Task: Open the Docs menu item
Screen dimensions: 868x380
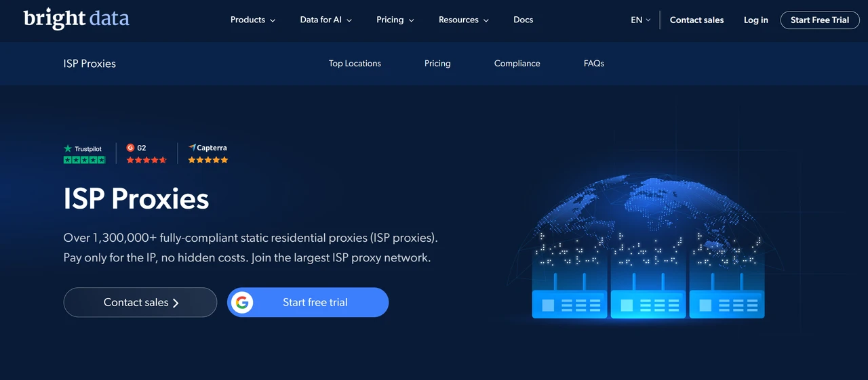Action: [524, 20]
